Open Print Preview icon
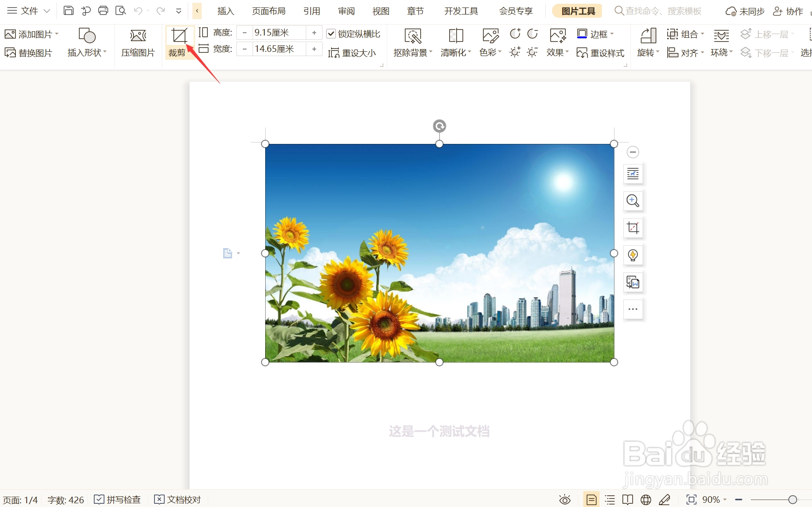The width and height of the screenshot is (812, 507). [x=120, y=10]
